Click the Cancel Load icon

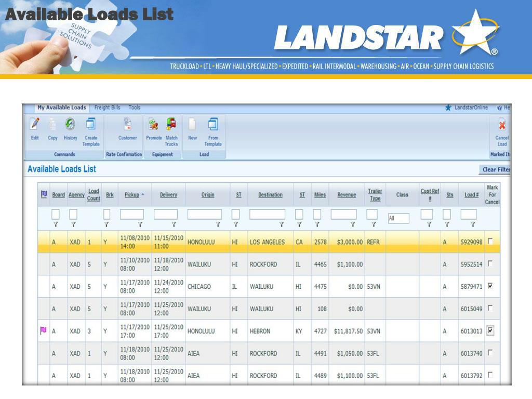502,125
